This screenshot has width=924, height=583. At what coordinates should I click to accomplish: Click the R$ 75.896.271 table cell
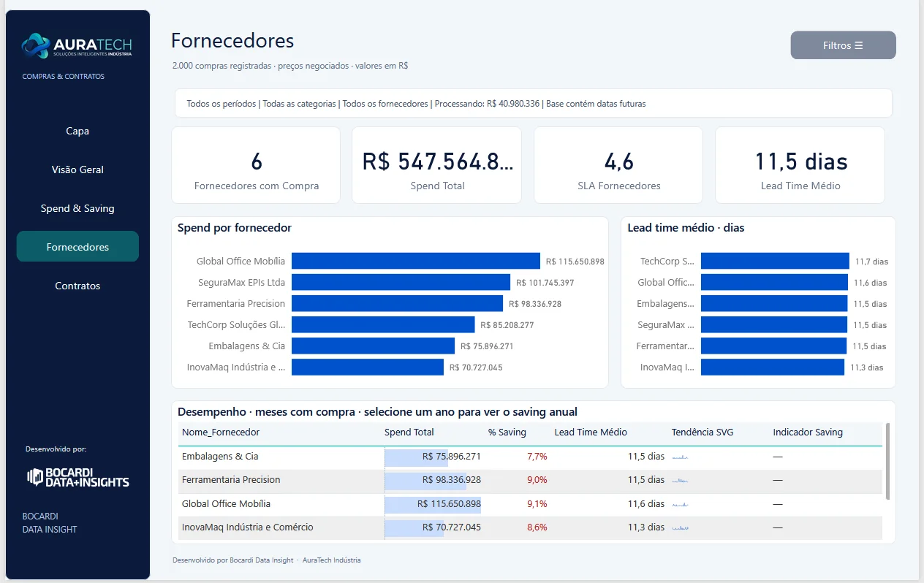pyautogui.click(x=452, y=456)
